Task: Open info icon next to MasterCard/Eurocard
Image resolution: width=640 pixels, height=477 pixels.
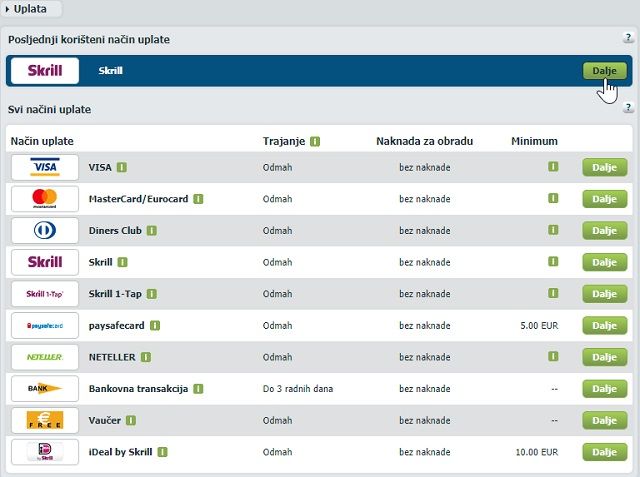Action: [198, 199]
